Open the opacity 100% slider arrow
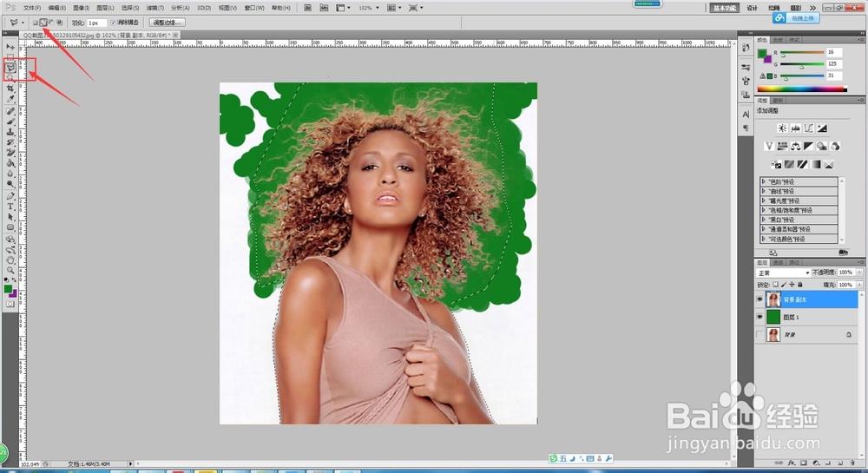Image resolution: width=868 pixels, height=473 pixels. [859, 273]
